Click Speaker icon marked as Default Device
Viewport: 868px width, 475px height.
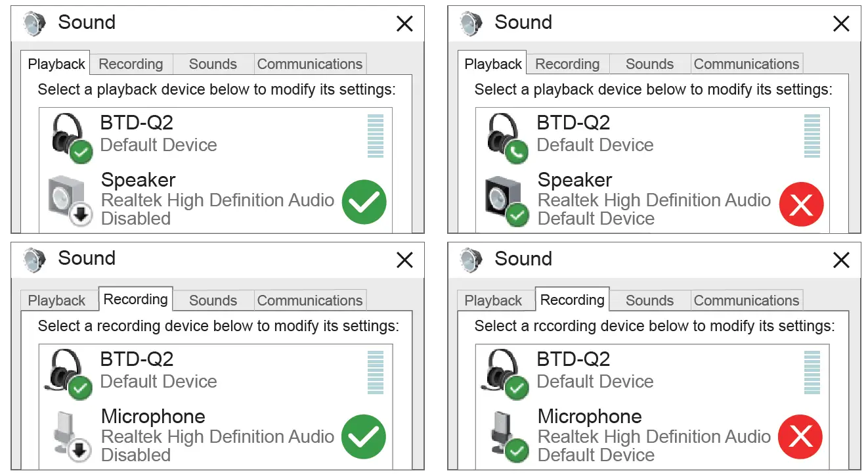tap(507, 200)
